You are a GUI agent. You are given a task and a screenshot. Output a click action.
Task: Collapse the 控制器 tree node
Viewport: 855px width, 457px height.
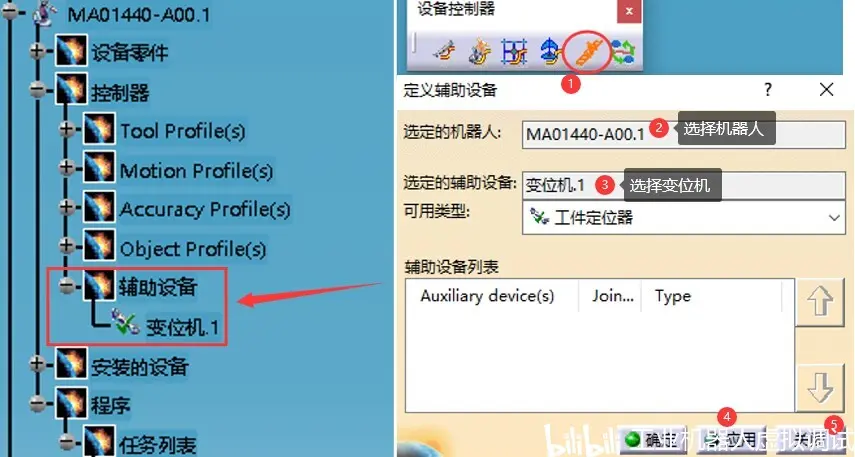point(37,89)
